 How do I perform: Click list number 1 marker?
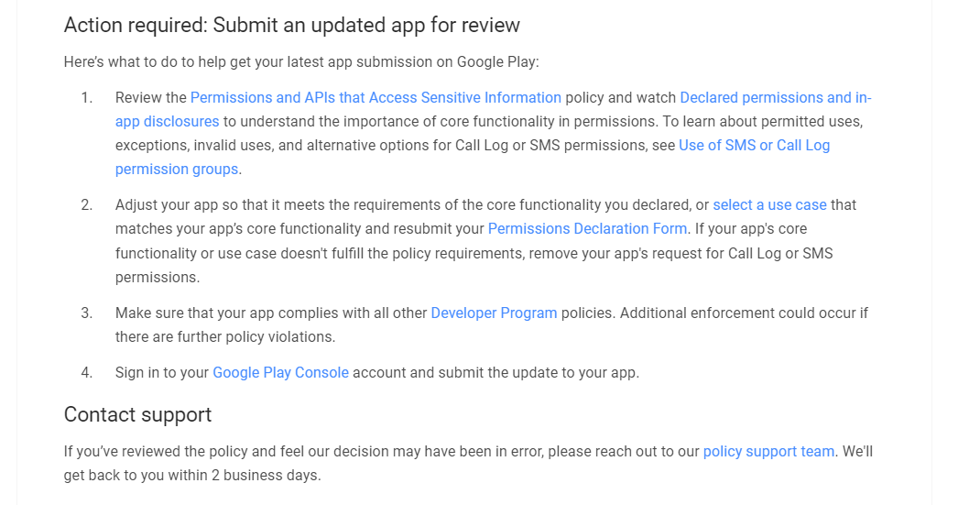click(86, 97)
